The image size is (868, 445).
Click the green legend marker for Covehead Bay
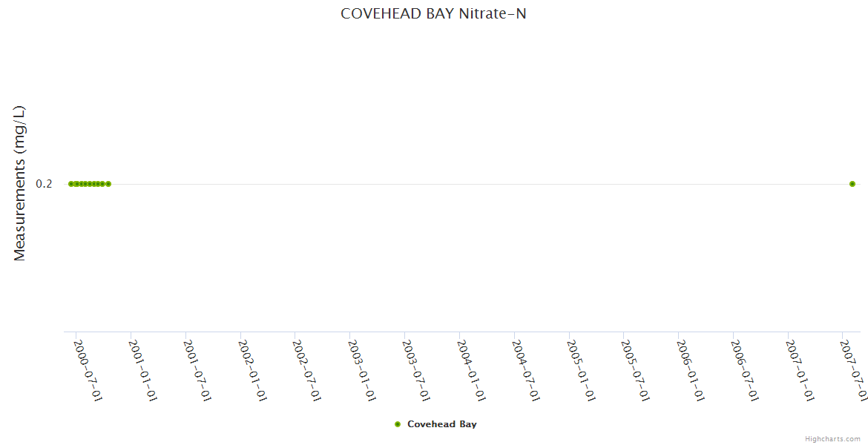(398, 424)
